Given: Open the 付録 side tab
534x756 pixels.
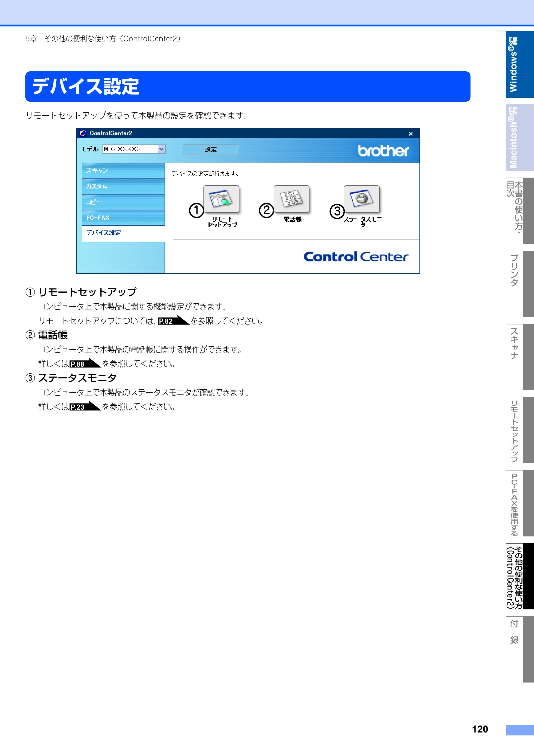Looking at the screenshot, I should pos(520,649).
